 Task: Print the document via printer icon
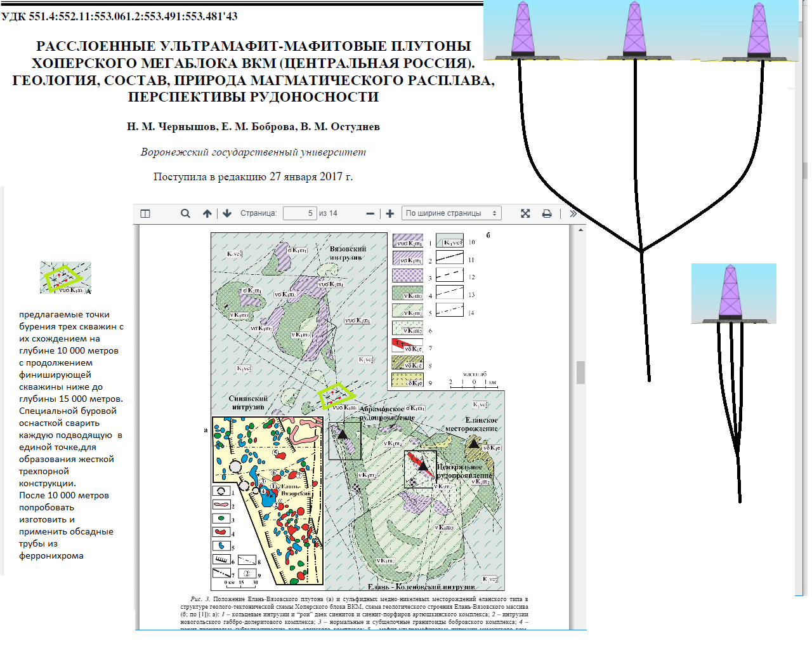pos(547,214)
